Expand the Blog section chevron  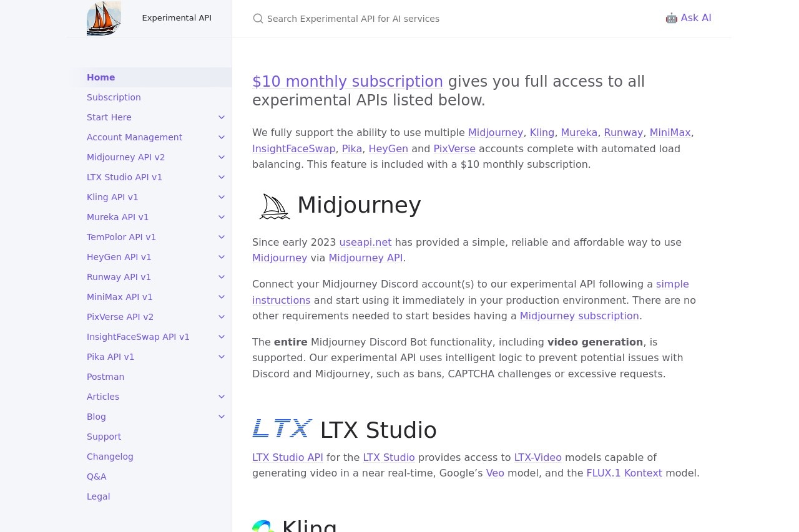click(x=222, y=417)
